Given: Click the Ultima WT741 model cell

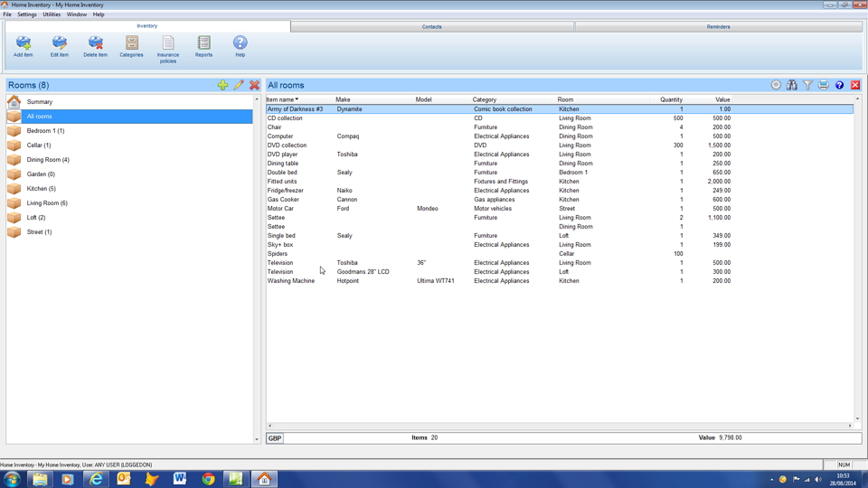Looking at the screenshot, I should tap(436, 280).
